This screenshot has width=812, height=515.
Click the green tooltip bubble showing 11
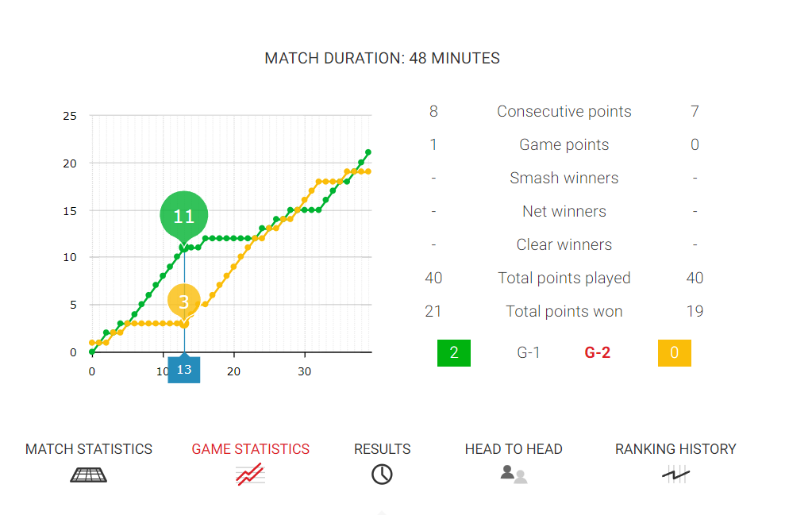tap(184, 216)
